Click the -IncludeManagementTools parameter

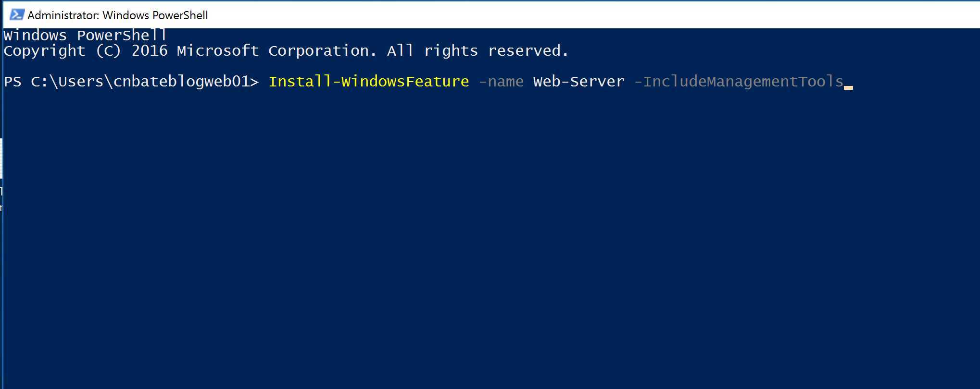(x=739, y=81)
